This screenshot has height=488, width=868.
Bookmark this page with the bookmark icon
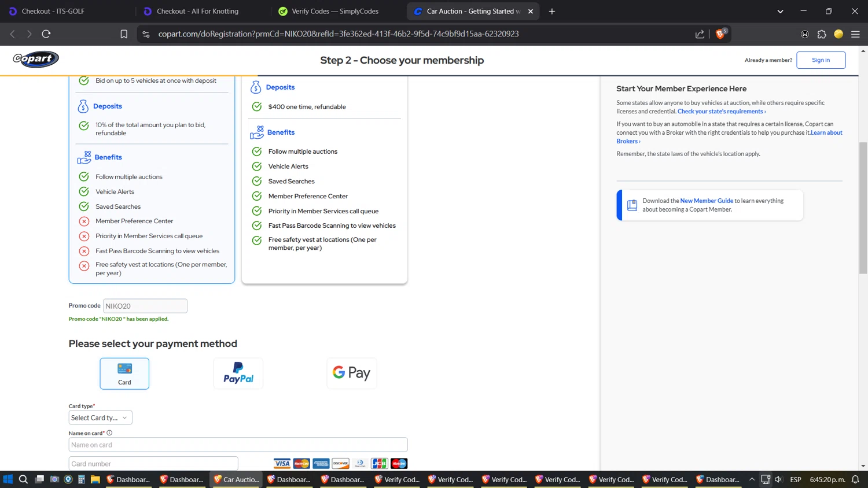tap(124, 34)
